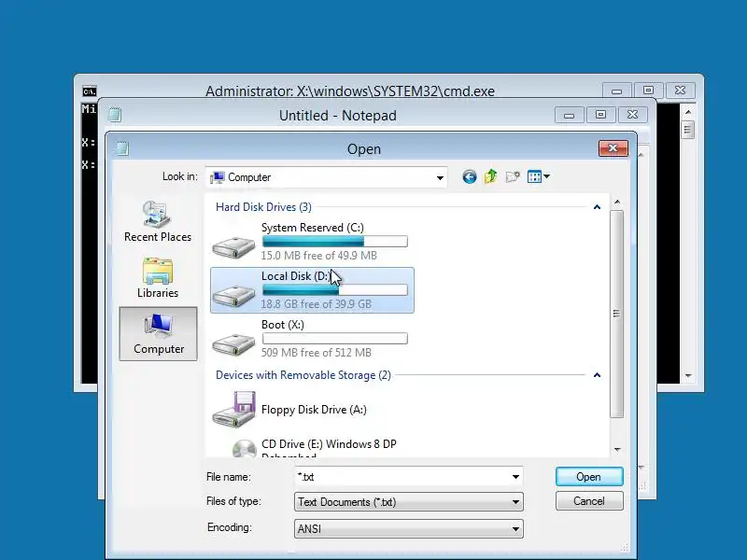Click the Cancel button

click(589, 501)
